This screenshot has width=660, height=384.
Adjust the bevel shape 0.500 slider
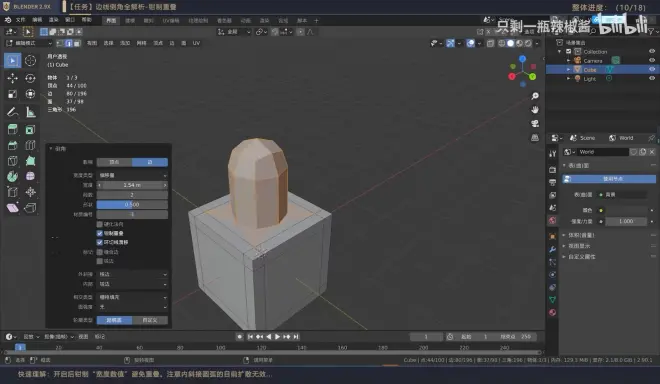tap(132, 205)
